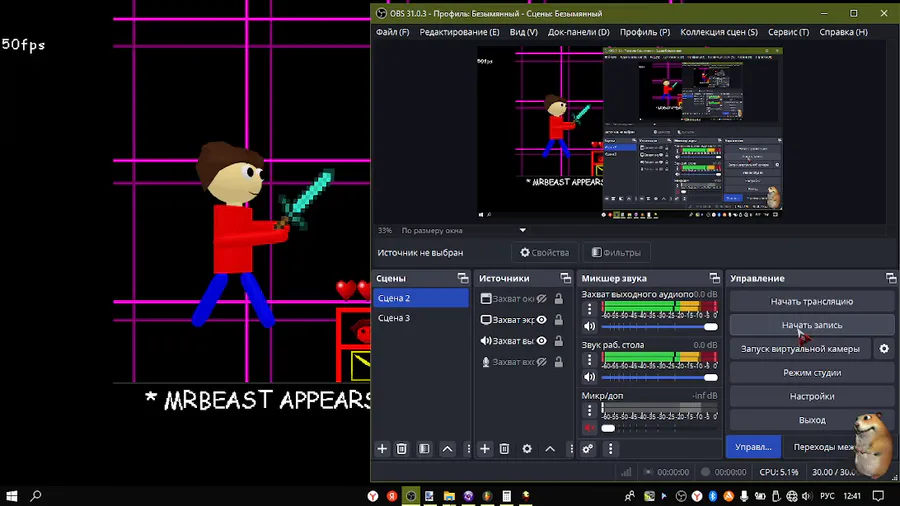Screen dimensions: 900x506
Task: Delete selected scene with trash icon
Action: [x=402, y=449]
